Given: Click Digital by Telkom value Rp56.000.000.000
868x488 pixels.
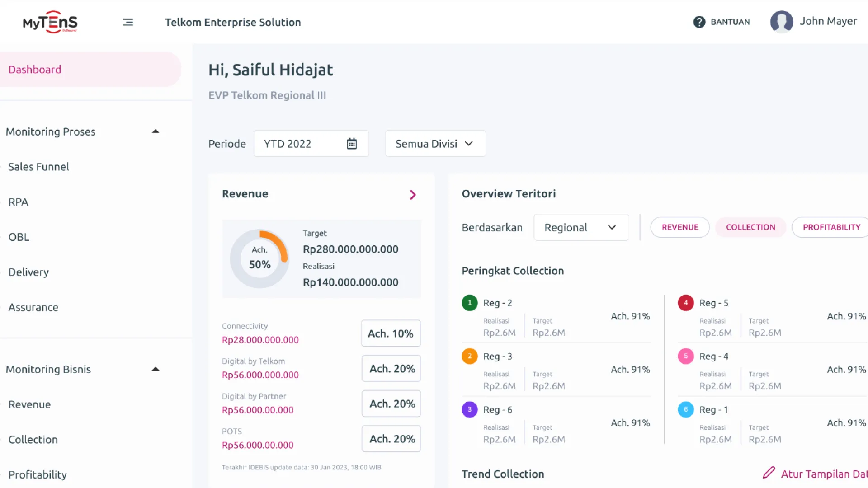Looking at the screenshot, I should click(260, 375).
